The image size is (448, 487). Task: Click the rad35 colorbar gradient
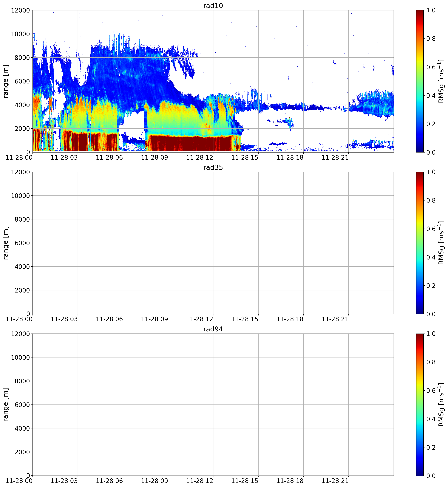coord(420,243)
